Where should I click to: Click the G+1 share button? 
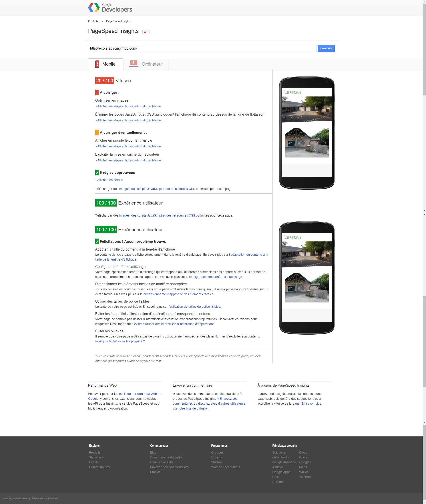tap(146, 32)
